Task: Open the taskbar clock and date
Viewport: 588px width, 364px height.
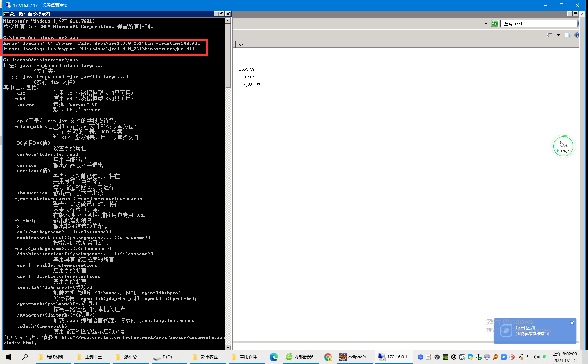Action: pos(565,357)
